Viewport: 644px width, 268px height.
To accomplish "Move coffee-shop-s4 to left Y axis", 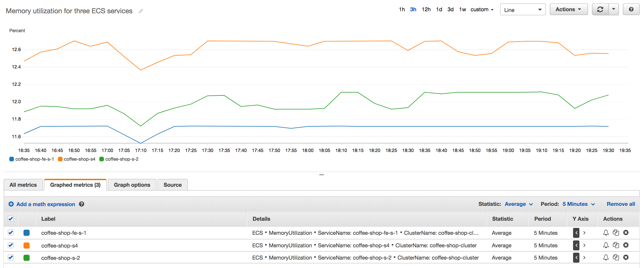I will tap(576, 245).
